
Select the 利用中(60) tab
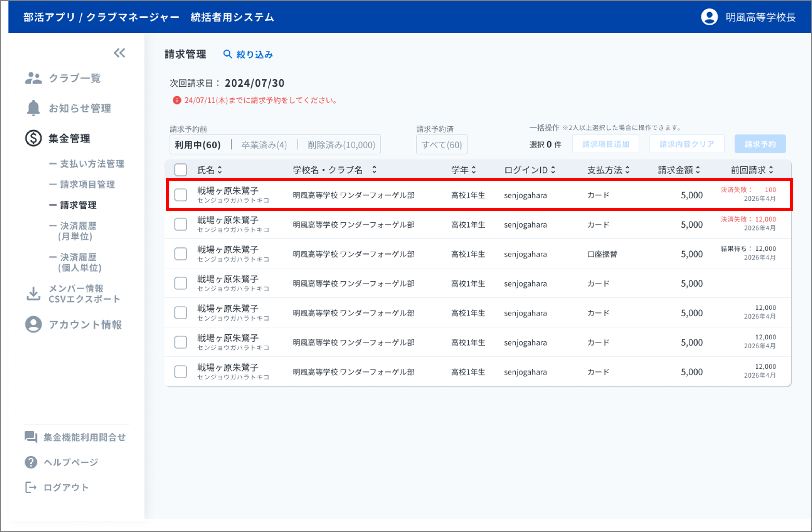click(x=198, y=145)
